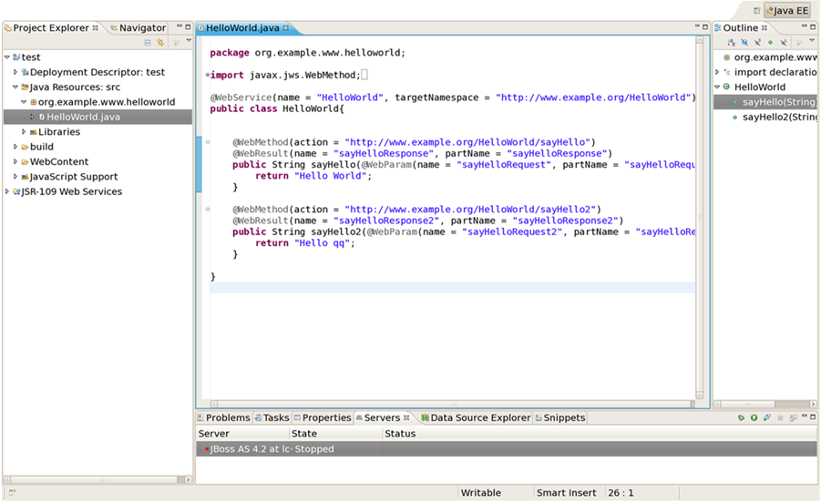Viewport: 821px width, 504px height.
Task: Click Collapse All in Project Explorer toolbar
Action: click(x=148, y=42)
